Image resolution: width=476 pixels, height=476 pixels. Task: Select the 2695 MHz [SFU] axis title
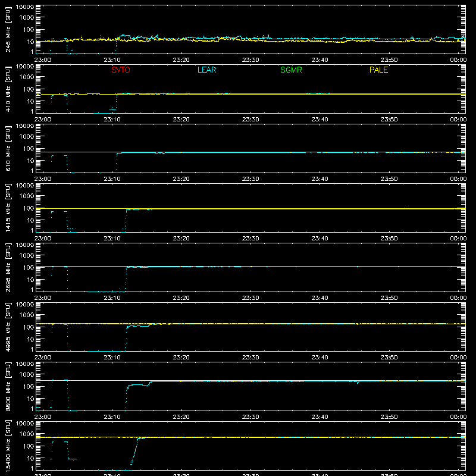[8, 267]
